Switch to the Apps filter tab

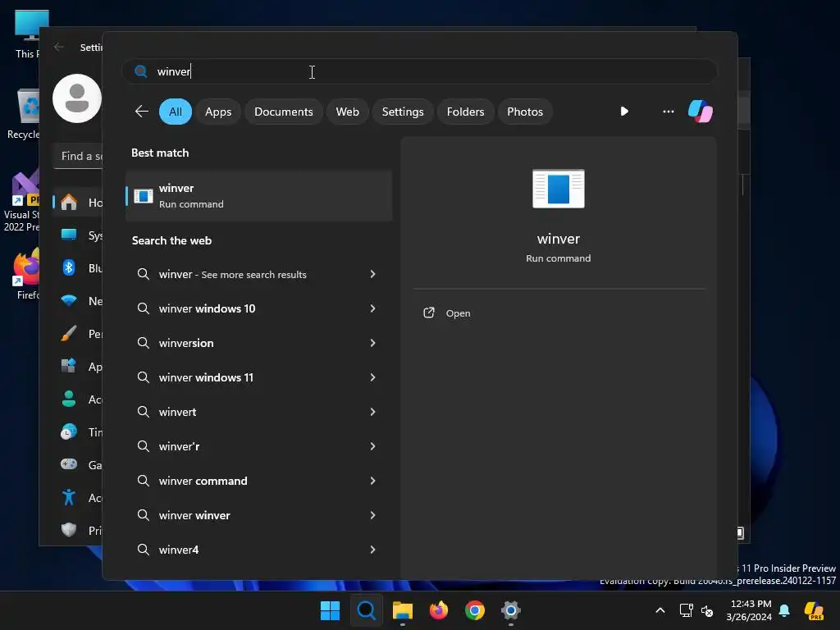click(218, 112)
